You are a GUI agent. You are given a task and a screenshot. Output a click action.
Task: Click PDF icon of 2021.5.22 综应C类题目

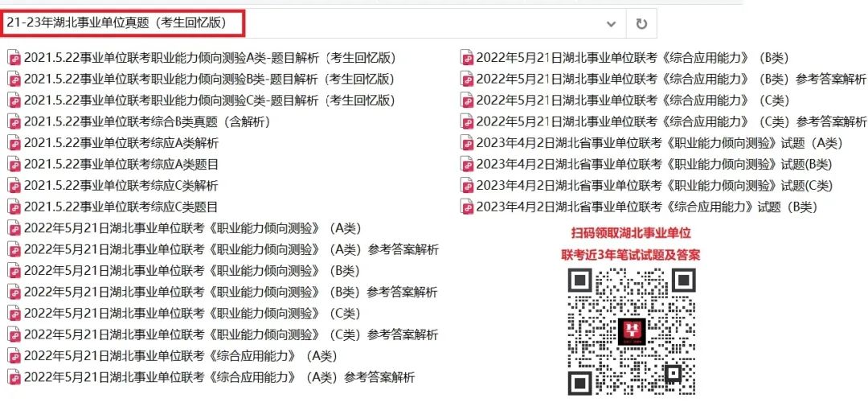pos(14,207)
